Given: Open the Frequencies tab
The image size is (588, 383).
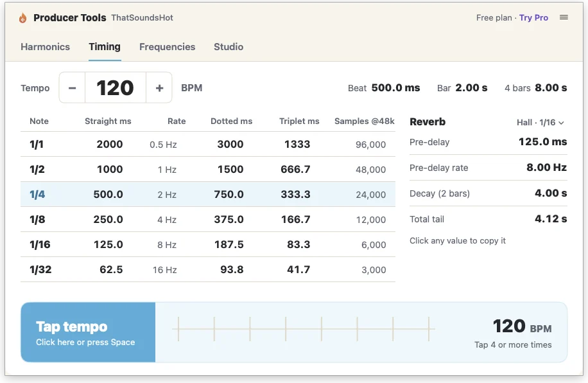Looking at the screenshot, I should [168, 47].
